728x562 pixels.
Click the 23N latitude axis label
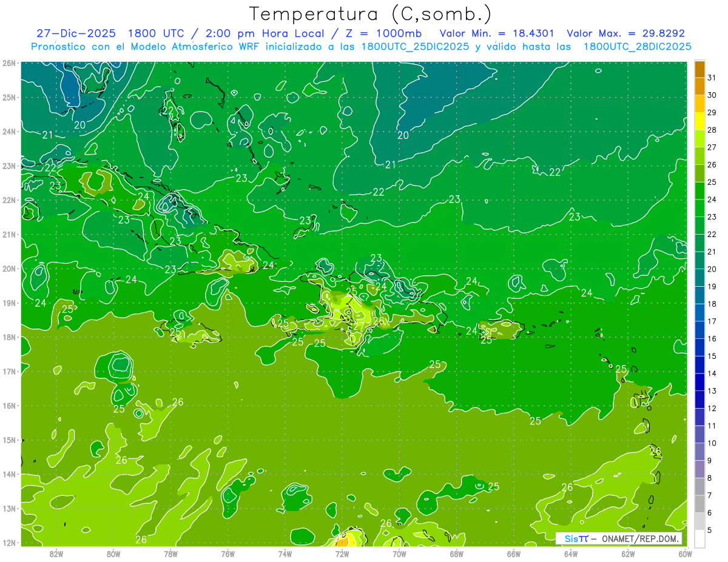click(9, 166)
